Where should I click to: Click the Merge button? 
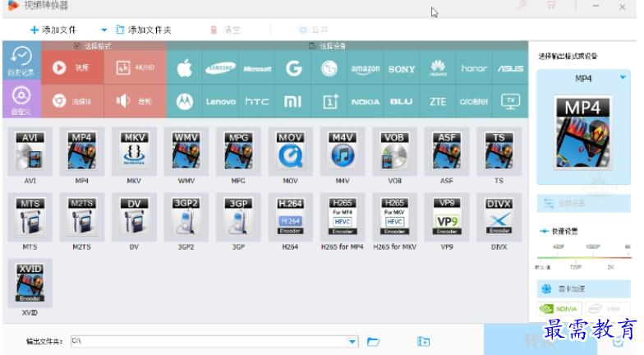point(313,30)
